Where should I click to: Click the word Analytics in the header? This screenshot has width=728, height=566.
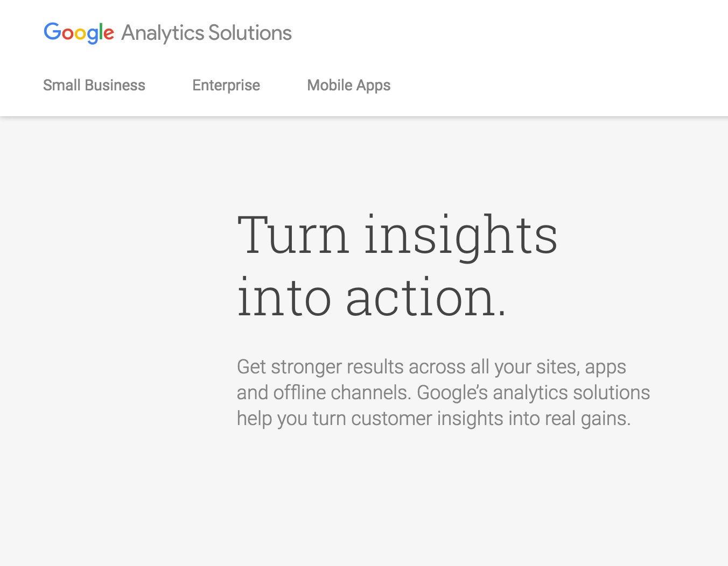point(163,33)
